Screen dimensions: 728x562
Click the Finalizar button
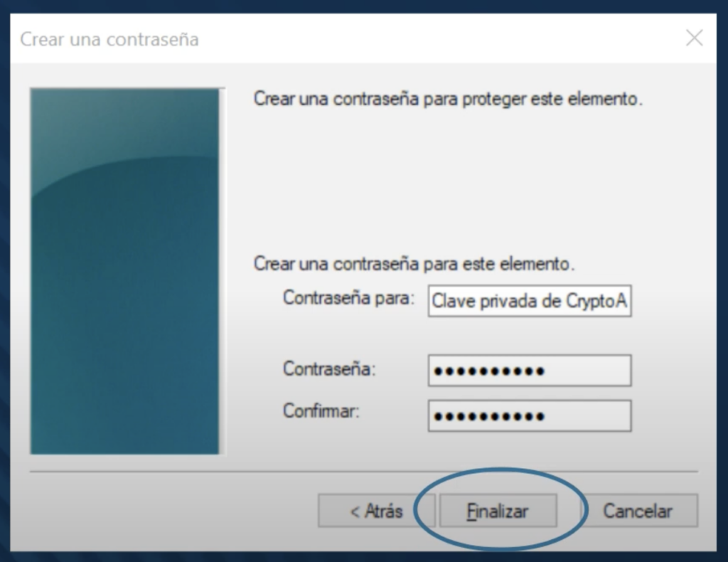tap(498, 511)
